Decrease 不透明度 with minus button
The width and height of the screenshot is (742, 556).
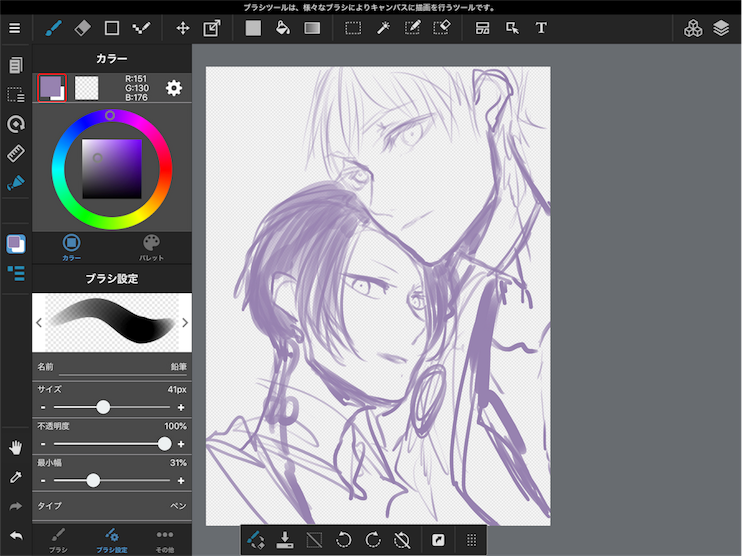(43, 444)
